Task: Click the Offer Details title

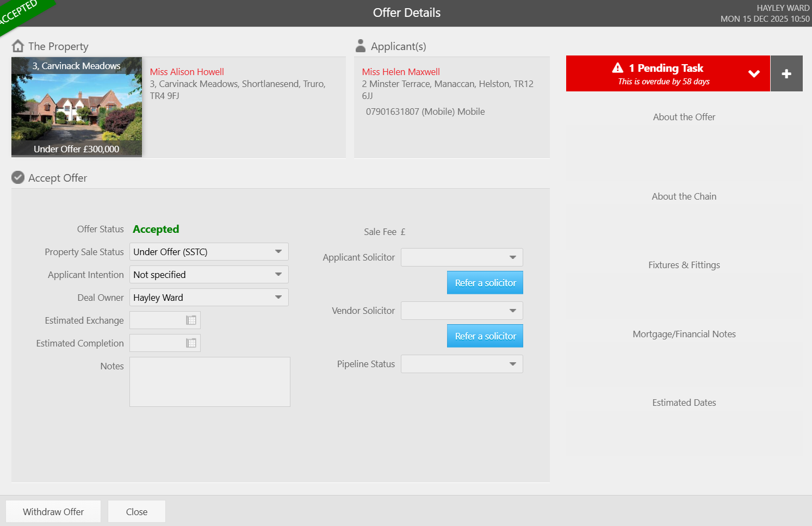Action: (x=407, y=13)
